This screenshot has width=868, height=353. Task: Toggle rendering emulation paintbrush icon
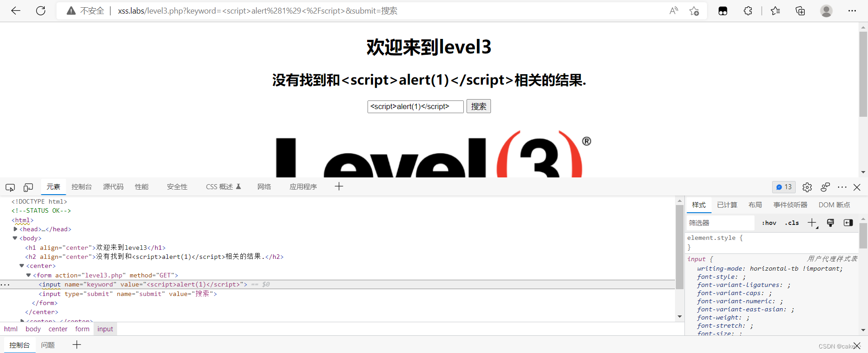830,223
